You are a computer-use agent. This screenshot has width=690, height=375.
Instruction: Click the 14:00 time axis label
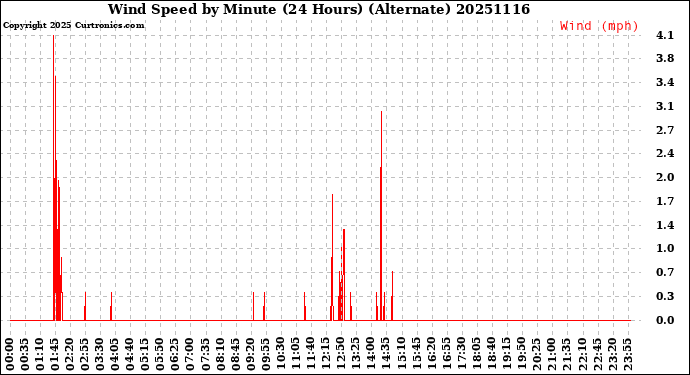click(371, 355)
